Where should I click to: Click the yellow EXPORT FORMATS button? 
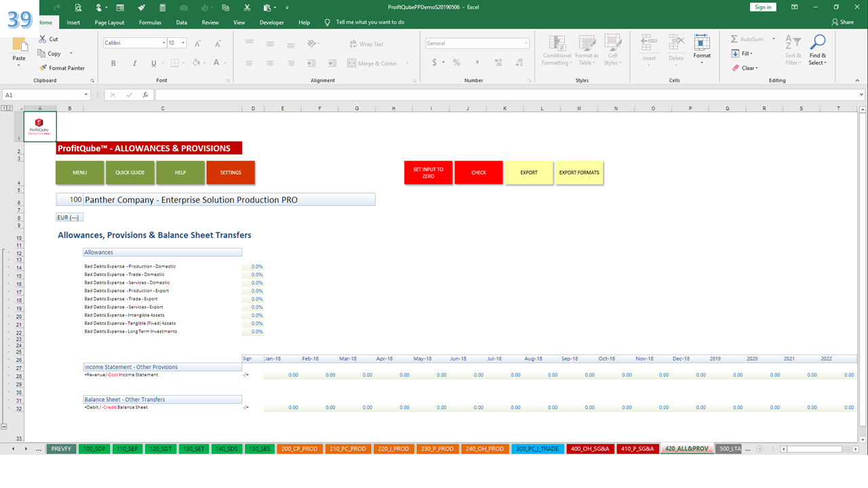(579, 172)
